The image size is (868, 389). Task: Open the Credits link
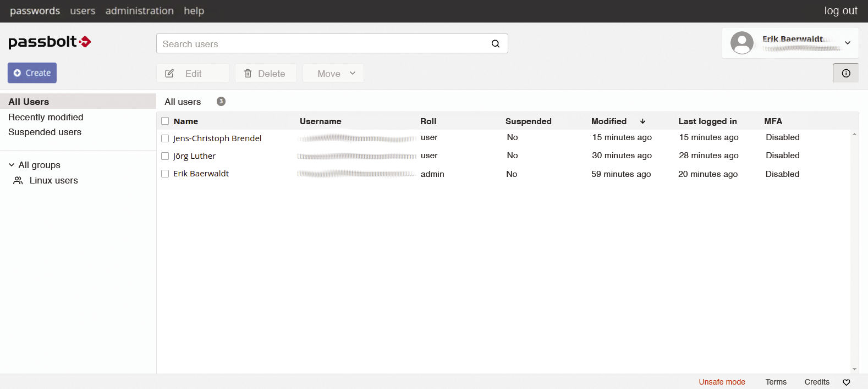tap(817, 382)
